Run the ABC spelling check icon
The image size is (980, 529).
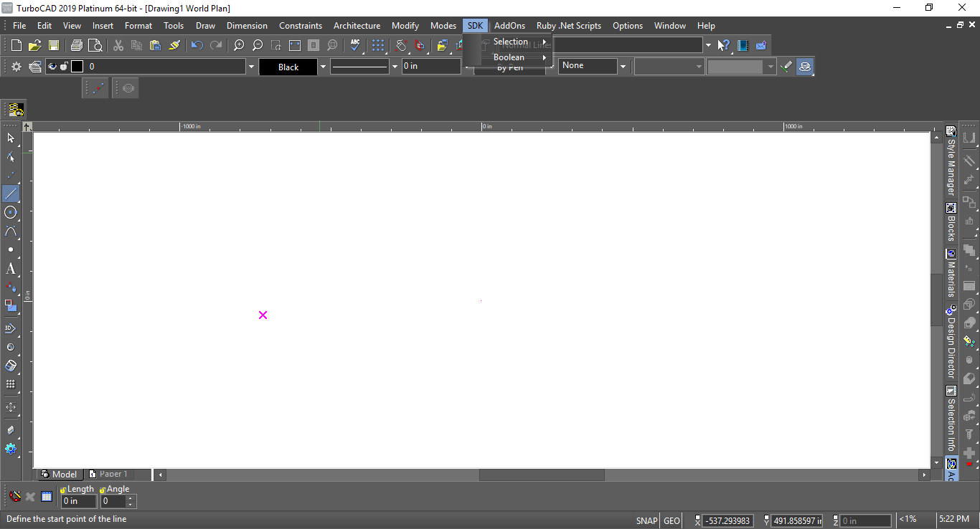pyautogui.click(x=355, y=45)
